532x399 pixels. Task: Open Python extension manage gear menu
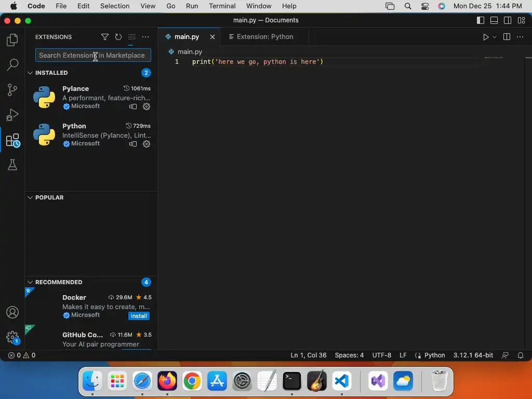pos(146,144)
